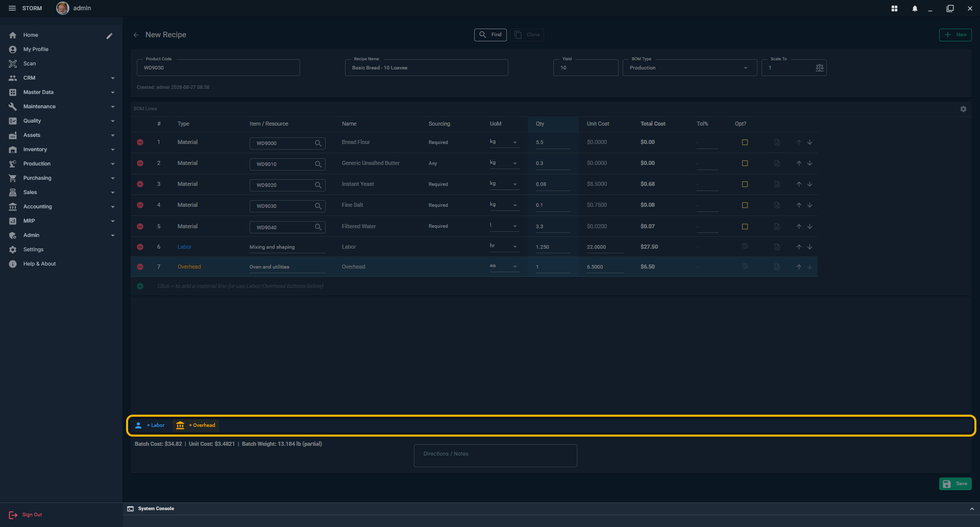980x527 pixels.
Task: Toggle optional checkbox for Generic Unsalted Butter
Action: 745,163
